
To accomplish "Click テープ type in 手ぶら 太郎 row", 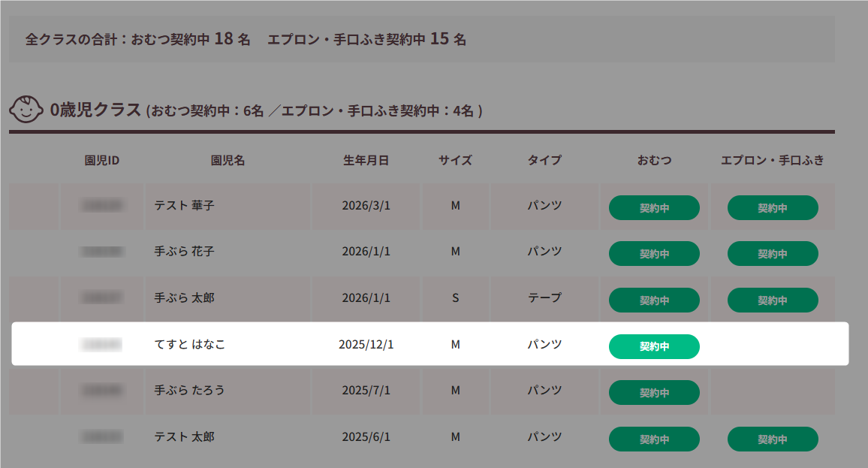I will click(x=544, y=298).
